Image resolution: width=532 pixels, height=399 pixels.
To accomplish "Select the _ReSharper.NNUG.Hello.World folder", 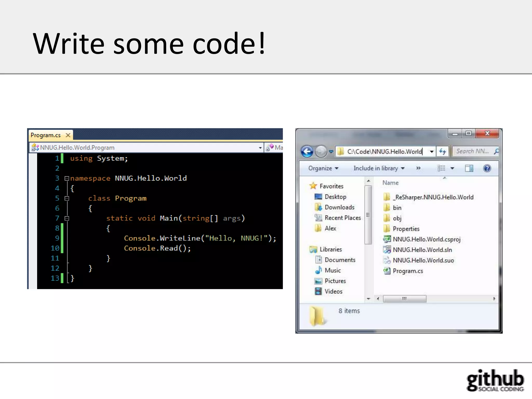I will pyautogui.click(x=433, y=197).
